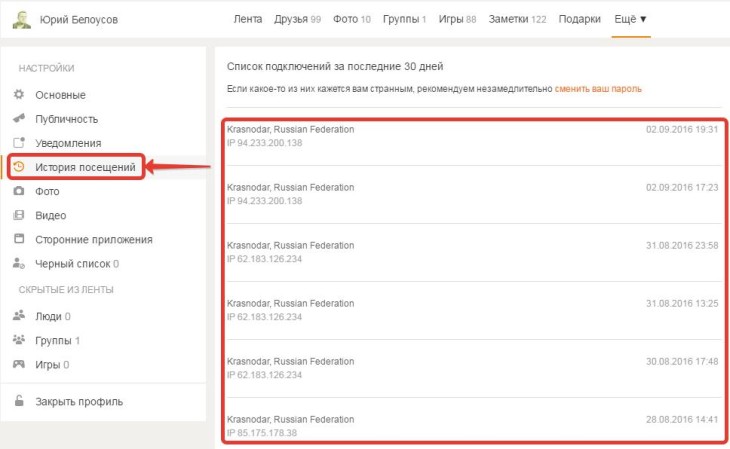Open the Подарки tab
The image size is (730, 449).
pos(580,19)
